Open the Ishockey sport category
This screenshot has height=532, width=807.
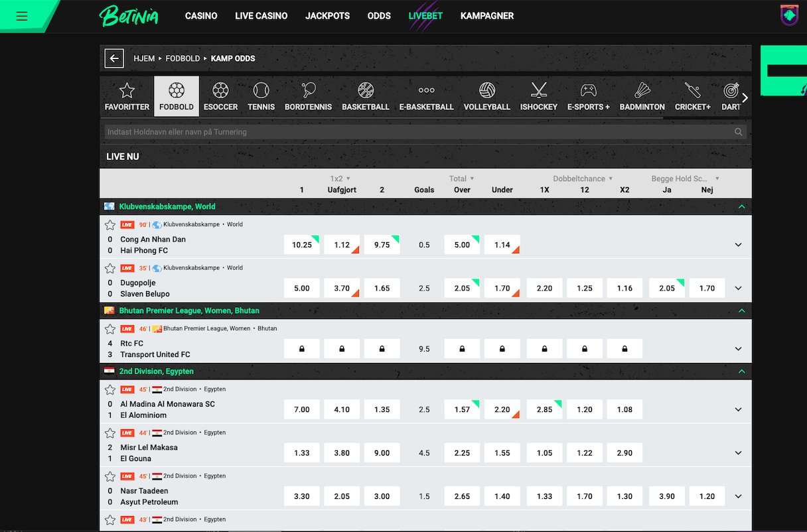538,96
